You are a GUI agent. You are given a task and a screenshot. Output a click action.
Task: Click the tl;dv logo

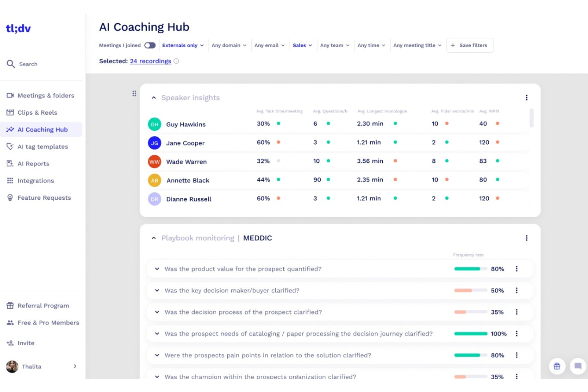pyautogui.click(x=18, y=29)
